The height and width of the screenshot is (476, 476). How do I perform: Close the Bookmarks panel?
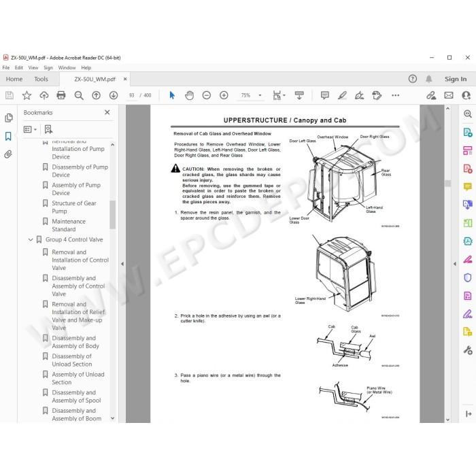(107, 112)
